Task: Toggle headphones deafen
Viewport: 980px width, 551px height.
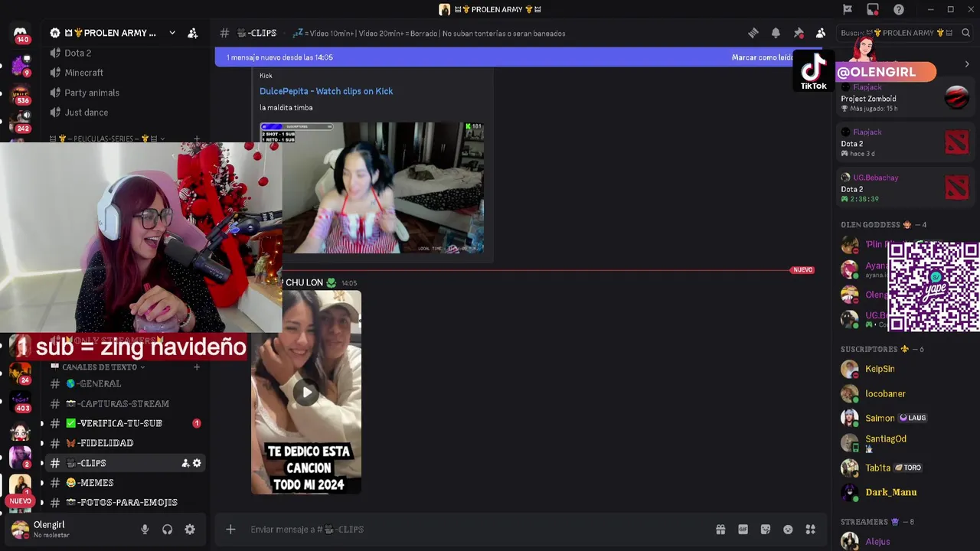Action: tap(167, 530)
